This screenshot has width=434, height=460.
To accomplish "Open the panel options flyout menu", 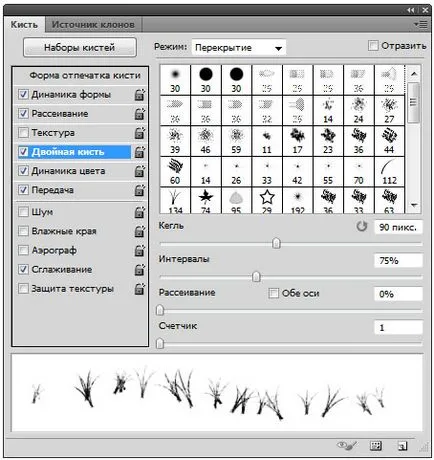I will click(x=421, y=24).
